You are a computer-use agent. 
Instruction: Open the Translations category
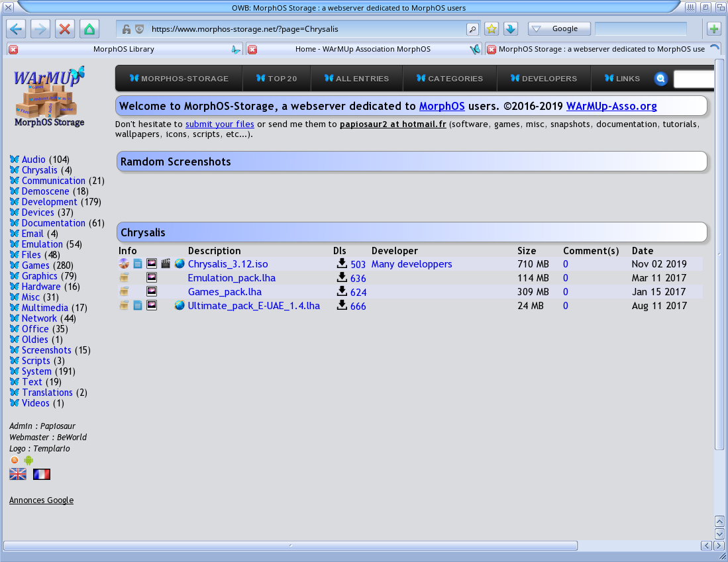click(x=47, y=393)
